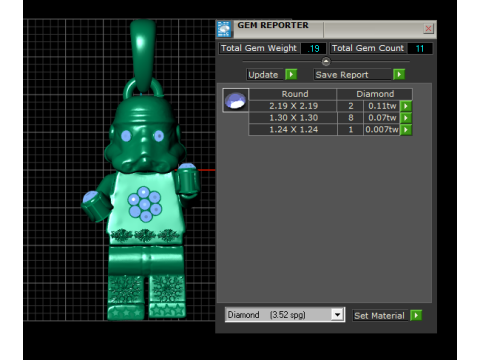This screenshot has height=360, width=480.
Task: Click the Total Gem Count label
Action: (368, 48)
